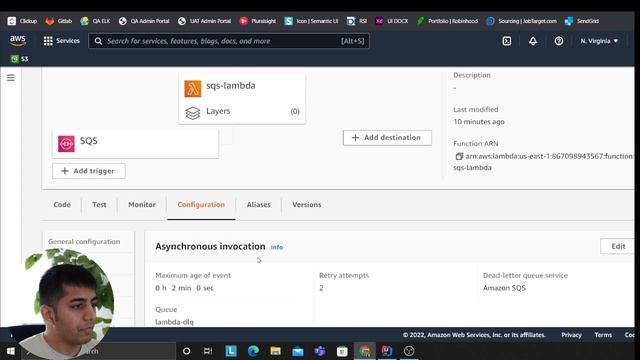Open Cortana circle in taskbar

pos(186,351)
